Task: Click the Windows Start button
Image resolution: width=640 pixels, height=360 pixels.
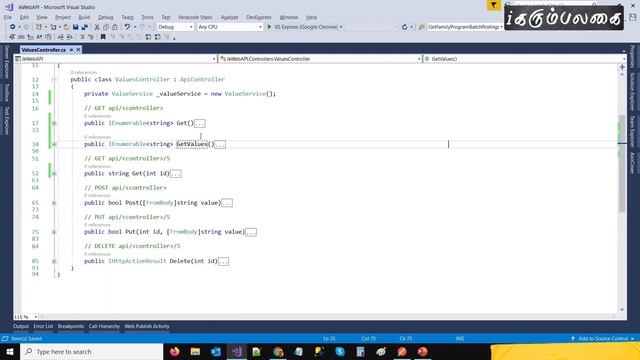Action: (10, 352)
